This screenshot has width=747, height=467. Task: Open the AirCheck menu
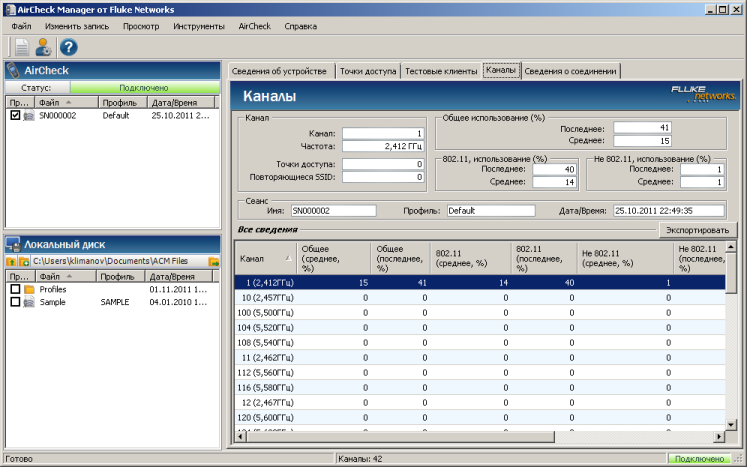point(254,26)
